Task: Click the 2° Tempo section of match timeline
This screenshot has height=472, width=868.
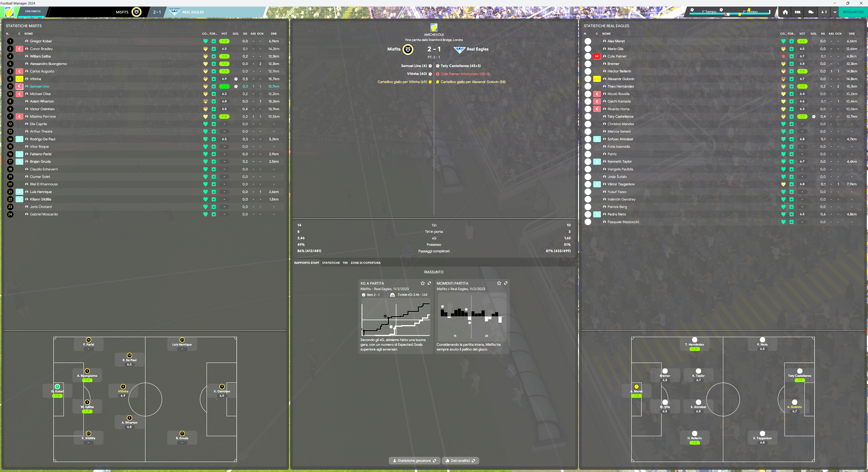Action: tap(750, 12)
